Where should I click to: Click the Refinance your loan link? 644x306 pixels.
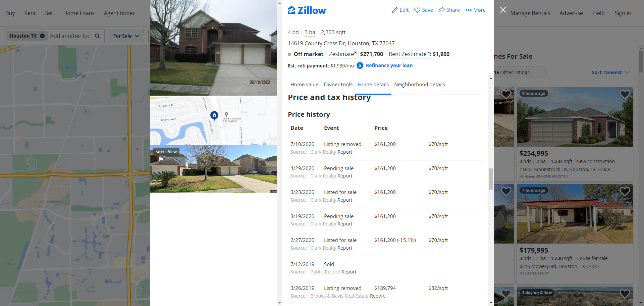[389, 65]
